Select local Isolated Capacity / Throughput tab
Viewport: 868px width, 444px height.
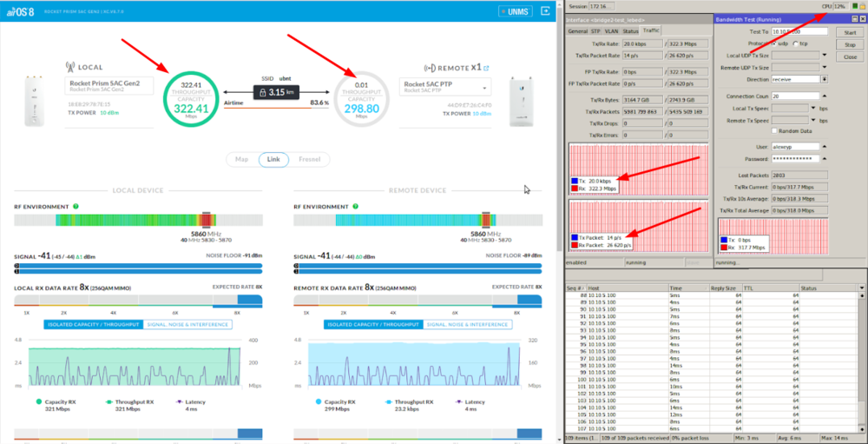pyautogui.click(x=93, y=324)
